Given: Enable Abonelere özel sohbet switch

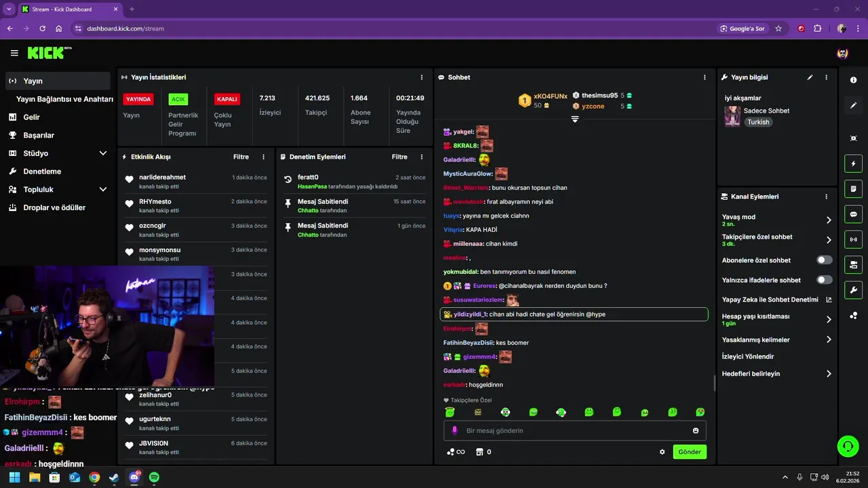Looking at the screenshot, I should (825, 260).
